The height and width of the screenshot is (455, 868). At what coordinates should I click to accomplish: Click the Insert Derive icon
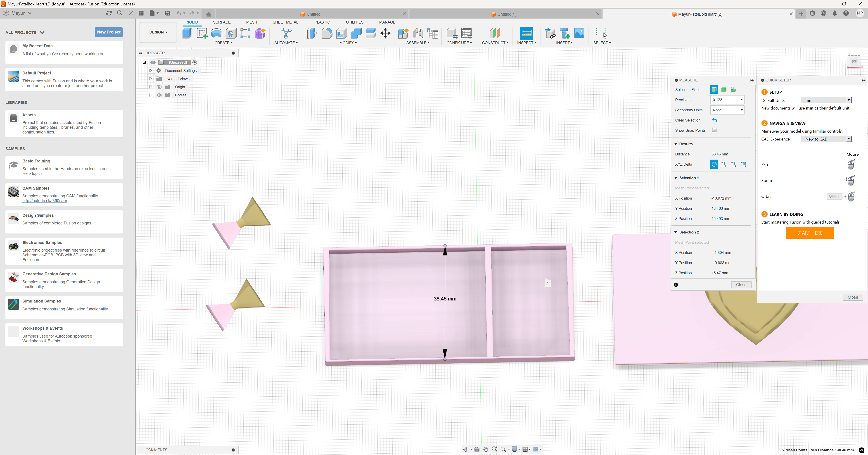550,33
